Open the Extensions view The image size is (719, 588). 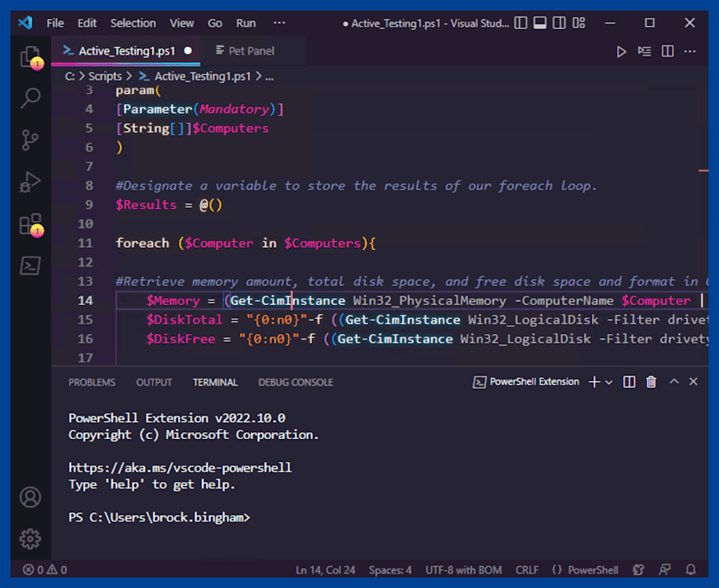coord(31,224)
